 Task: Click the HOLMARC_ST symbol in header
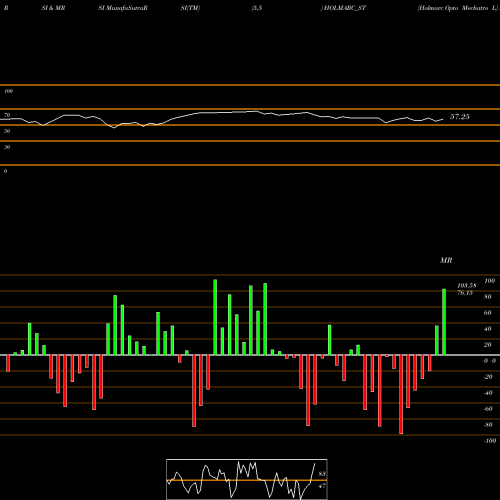[345, 8]
